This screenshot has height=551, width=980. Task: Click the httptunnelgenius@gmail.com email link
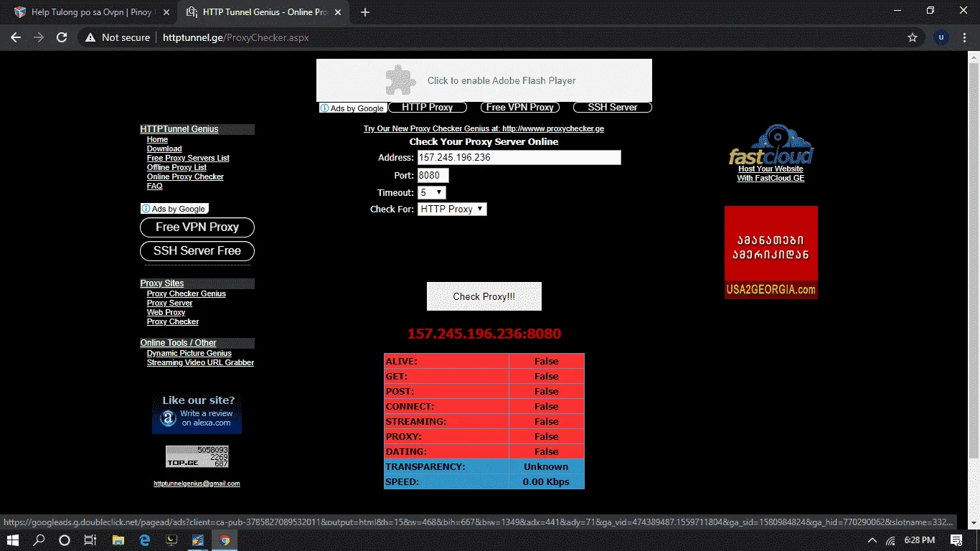point(197,484)
